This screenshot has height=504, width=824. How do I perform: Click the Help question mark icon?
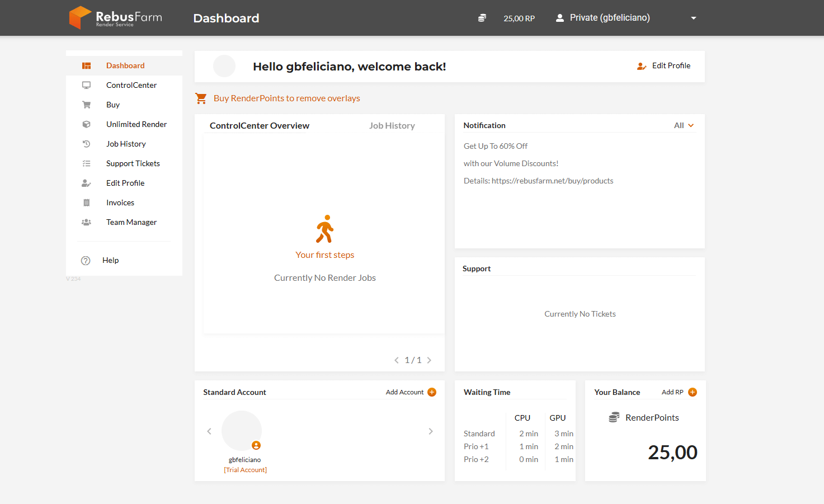pyautogui.click(x=86, y=261)
